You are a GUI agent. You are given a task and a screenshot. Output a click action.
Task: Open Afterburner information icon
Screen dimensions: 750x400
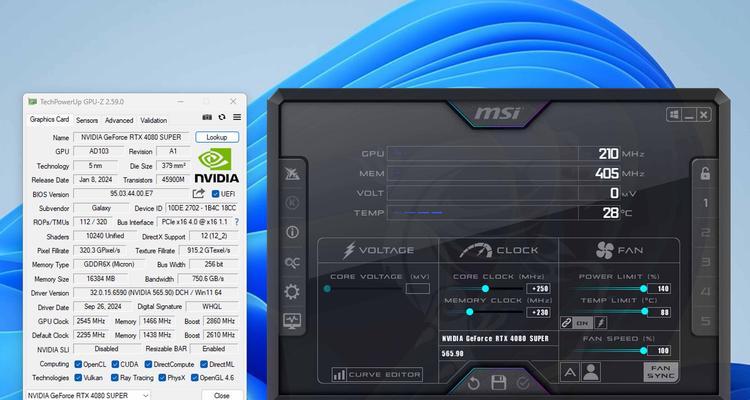click(x=292, y=233)
